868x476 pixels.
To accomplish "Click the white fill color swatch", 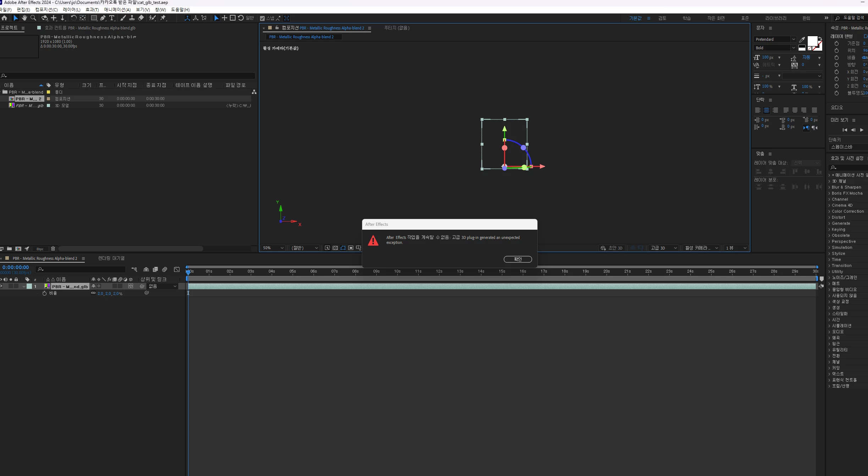I will 812,41.
